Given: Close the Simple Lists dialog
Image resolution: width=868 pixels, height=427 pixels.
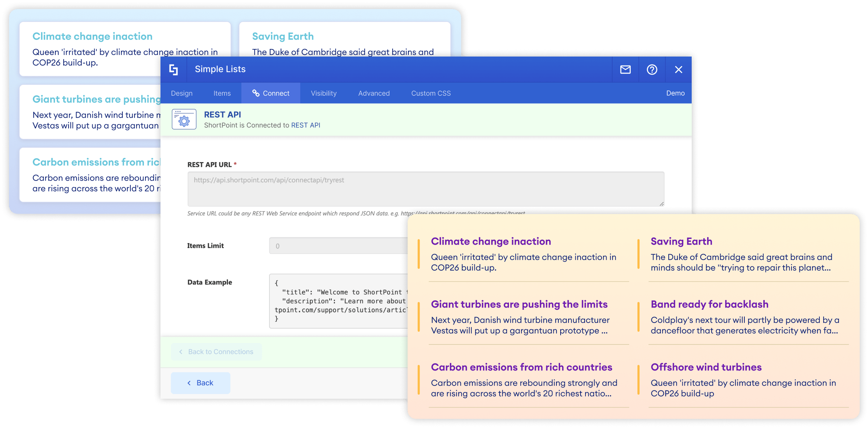Looking at the screenshot, I should [x=679, y=69].
